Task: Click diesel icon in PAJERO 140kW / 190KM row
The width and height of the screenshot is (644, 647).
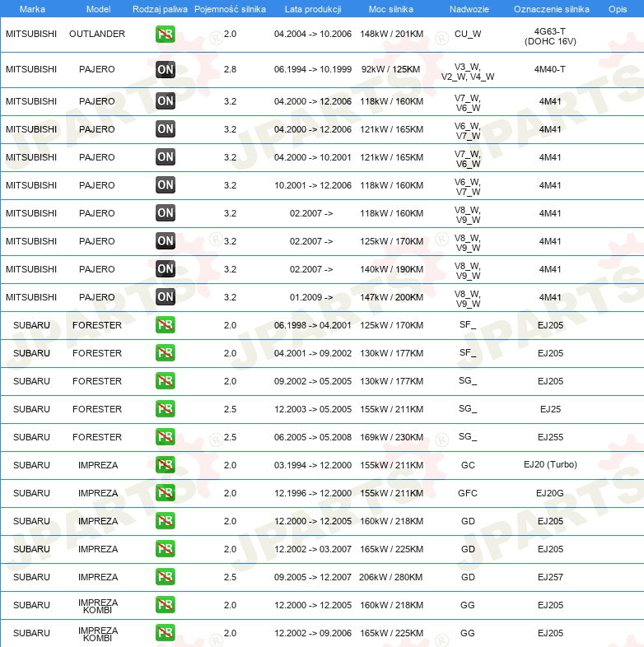Action: click(166, 269)
